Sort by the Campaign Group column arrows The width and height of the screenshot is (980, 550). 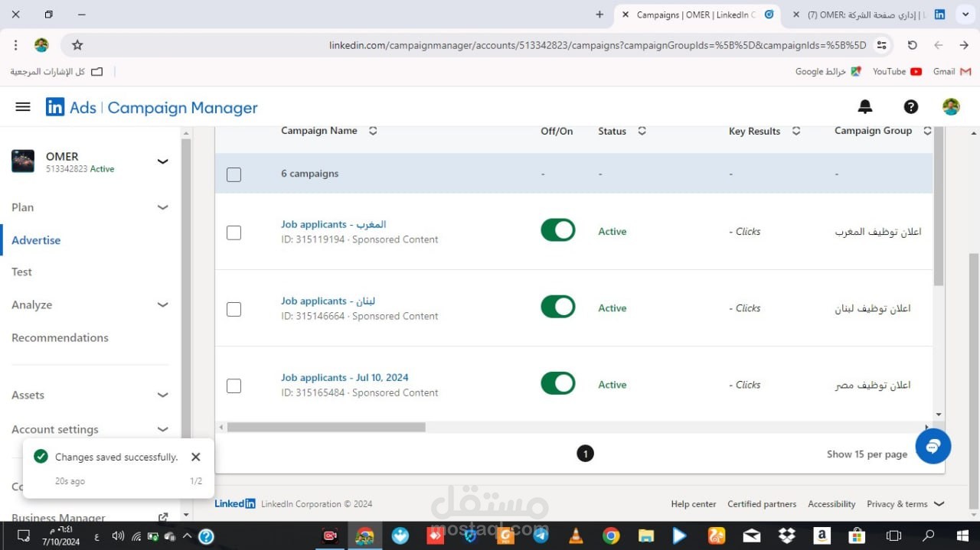point(927,131)
